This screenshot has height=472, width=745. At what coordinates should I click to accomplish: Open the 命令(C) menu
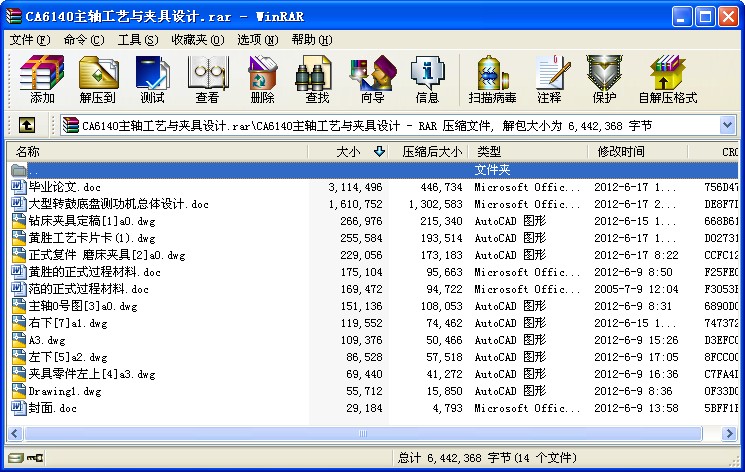[84, 40]
